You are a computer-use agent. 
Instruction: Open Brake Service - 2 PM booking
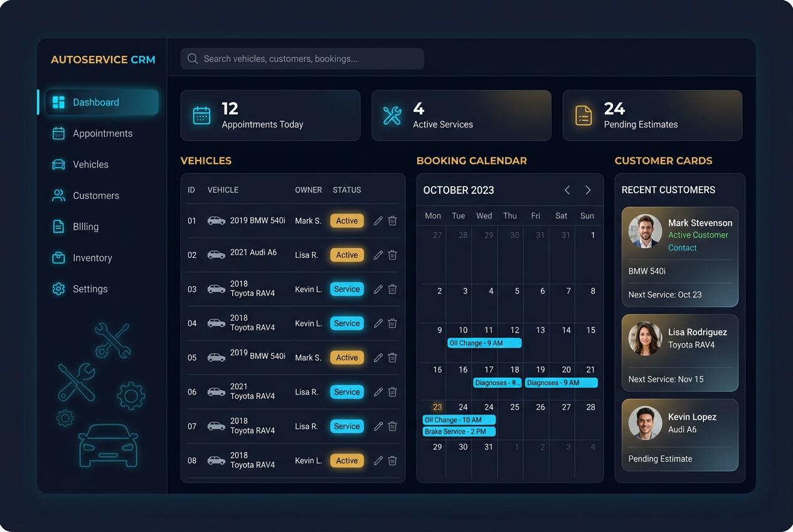(x=459, y=432)
